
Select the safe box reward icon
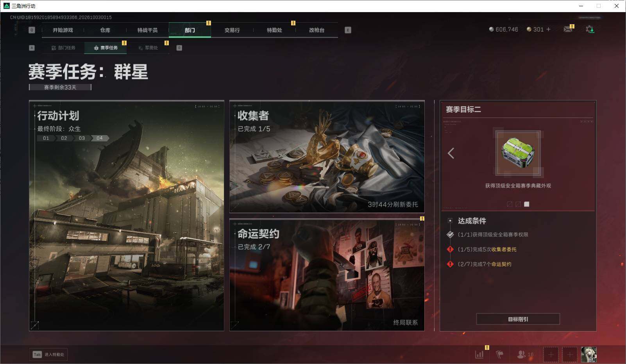[x=518, y=153]
